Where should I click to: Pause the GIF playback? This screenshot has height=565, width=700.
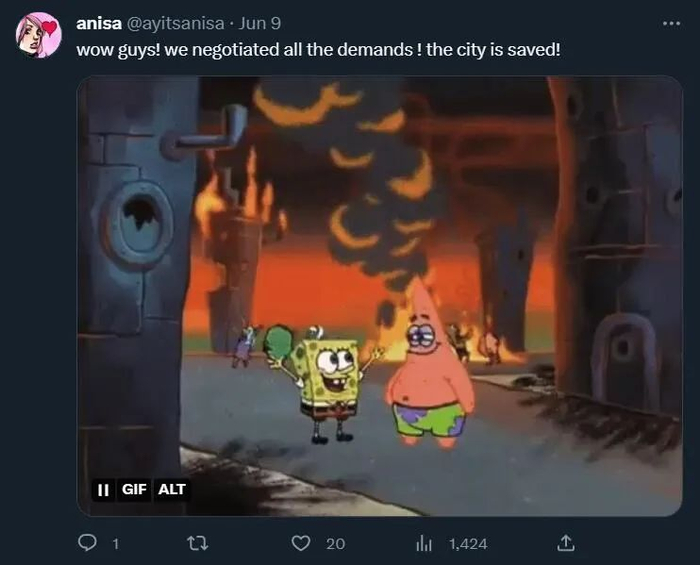click(x=103, y=490)
